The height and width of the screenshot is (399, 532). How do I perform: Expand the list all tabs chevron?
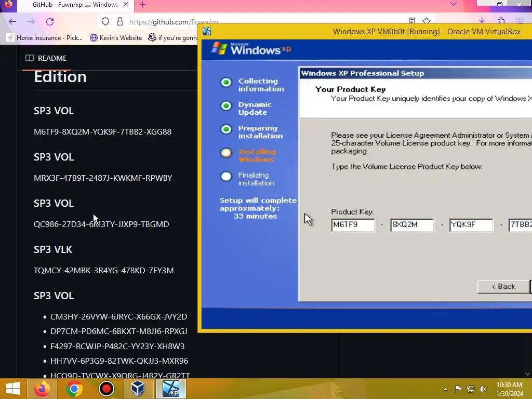coord(453,4)
